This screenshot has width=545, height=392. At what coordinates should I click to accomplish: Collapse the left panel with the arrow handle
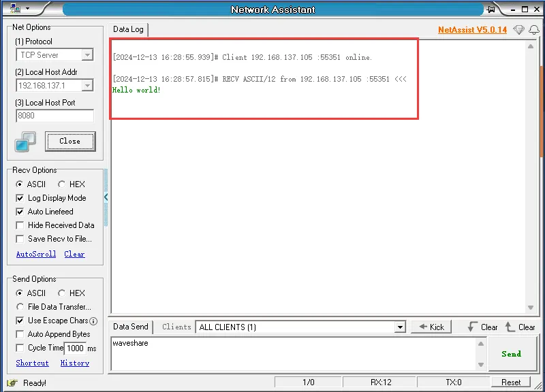point(106,197)
